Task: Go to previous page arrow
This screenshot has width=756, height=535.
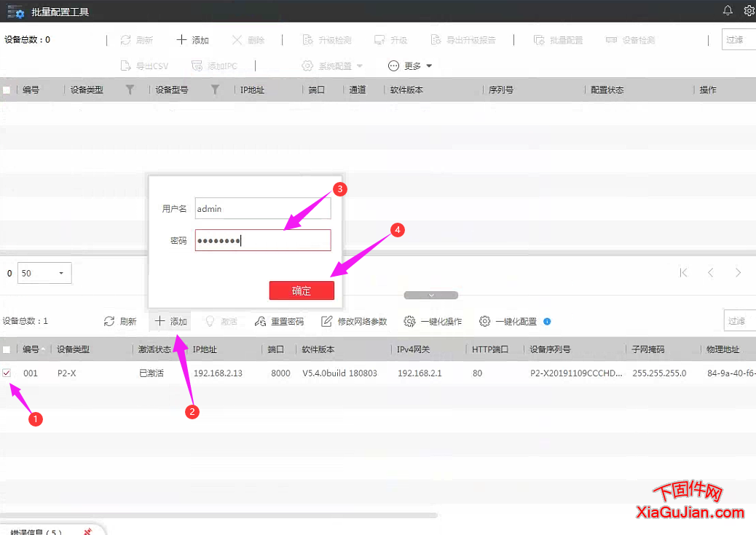Action: pos(711,273)
